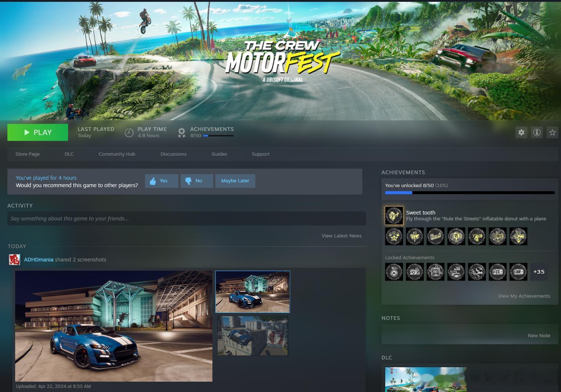561x392 pixels.
Task: Click the 'Locked Achievements' label
Action: coord(410,257)
